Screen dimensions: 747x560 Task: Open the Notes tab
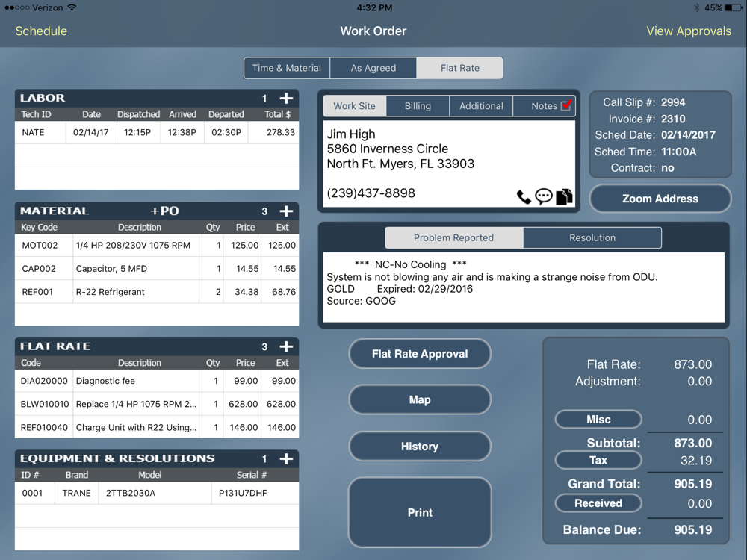tap(544, 106)
